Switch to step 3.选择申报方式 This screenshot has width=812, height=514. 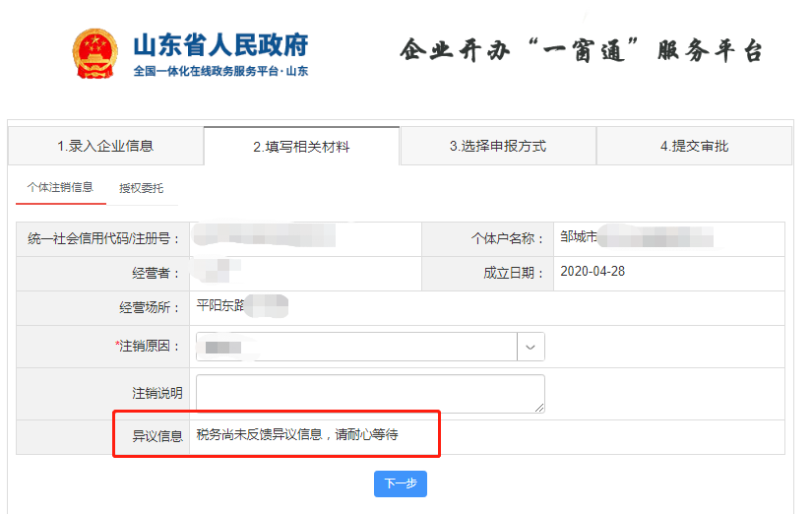click(497, 146)
